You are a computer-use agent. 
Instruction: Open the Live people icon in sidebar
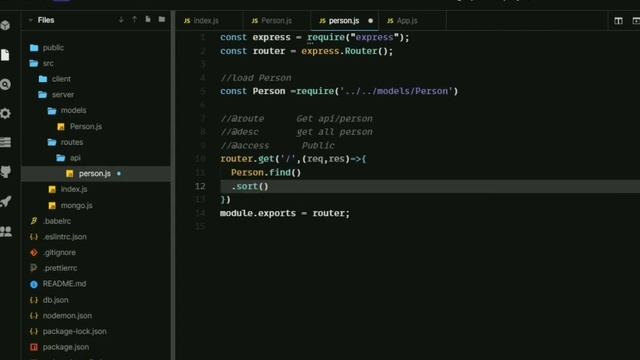(5, 231)
